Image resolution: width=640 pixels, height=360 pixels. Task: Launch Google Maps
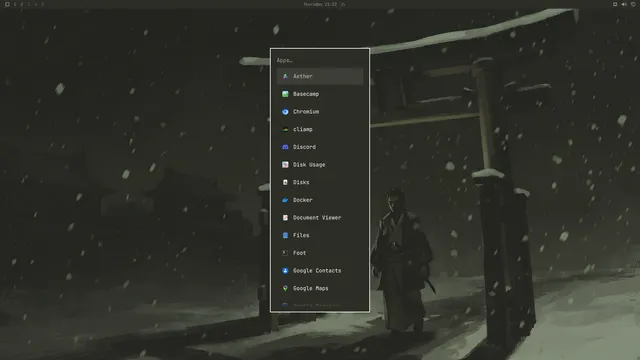pyautogui.click(x=320, y=288)
